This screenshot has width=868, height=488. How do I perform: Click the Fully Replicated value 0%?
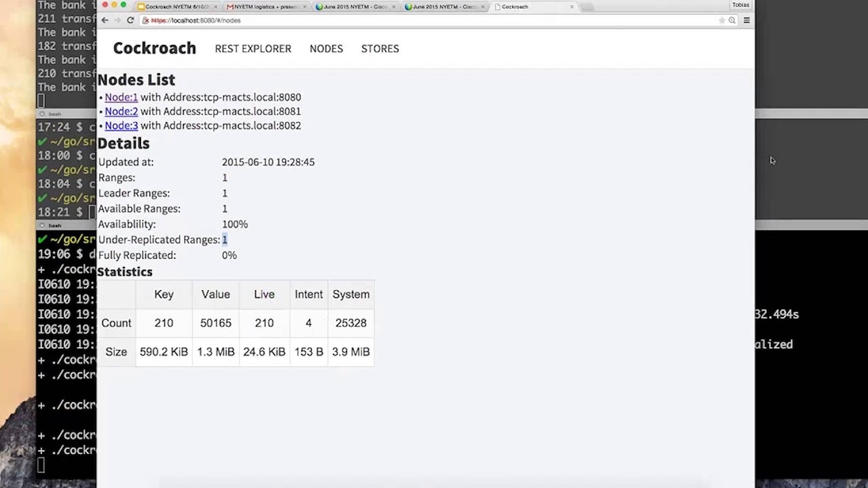point(229,256)
